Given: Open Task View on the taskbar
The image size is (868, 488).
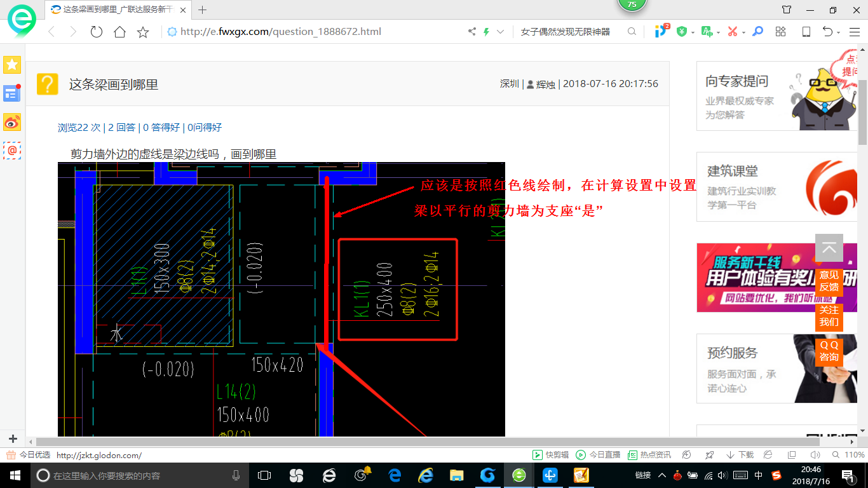Looking at the screenshot, I should (x=264, y=475).
